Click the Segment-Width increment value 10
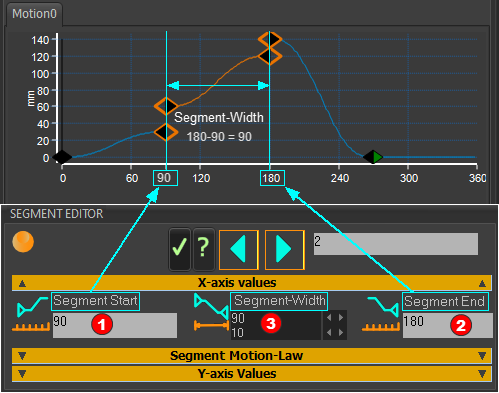This screenshot has width=499, height=393. (276, 333)
